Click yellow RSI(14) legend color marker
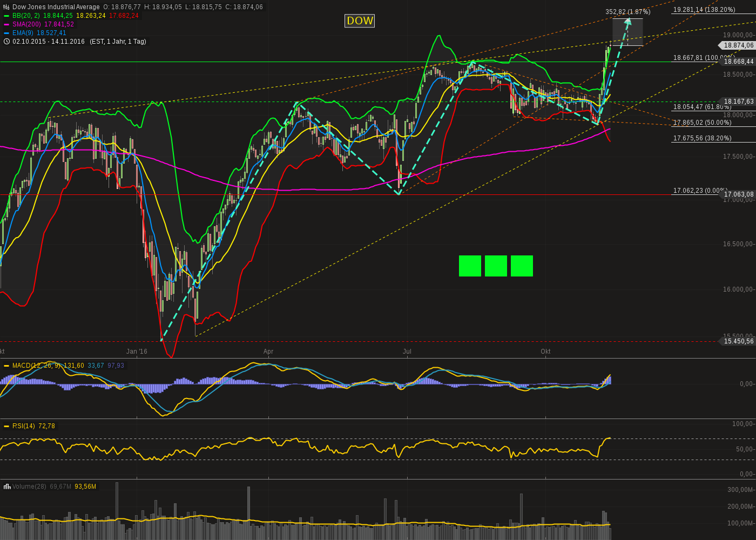This screenshot has height=540, width=756. coord(6,426)
